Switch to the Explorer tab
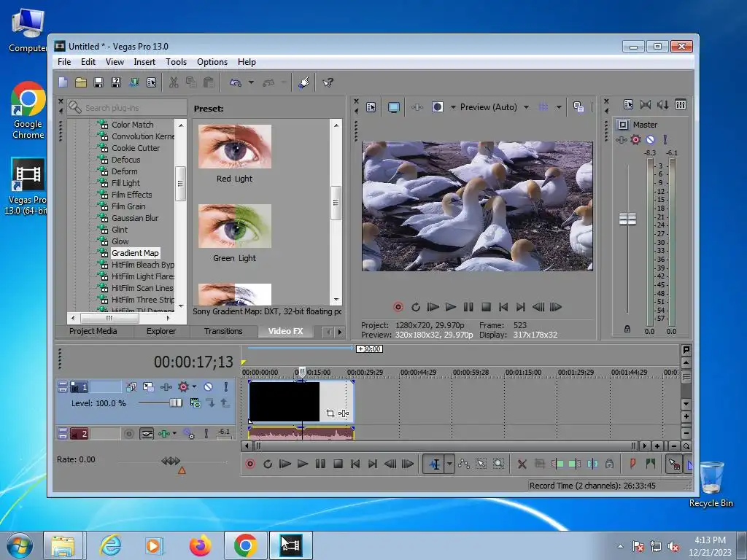The image size is (747, 560). click(161, 332)
